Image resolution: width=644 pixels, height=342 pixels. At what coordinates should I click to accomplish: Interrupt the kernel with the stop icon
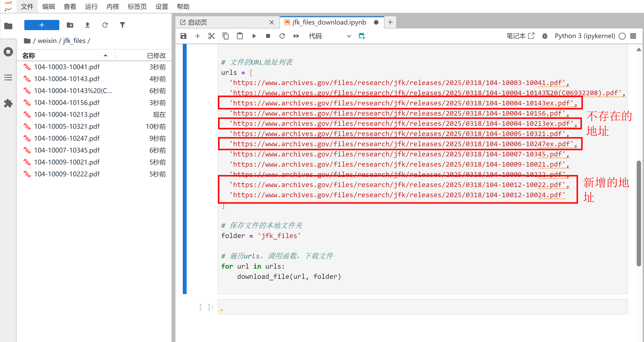tap(268, 36)
